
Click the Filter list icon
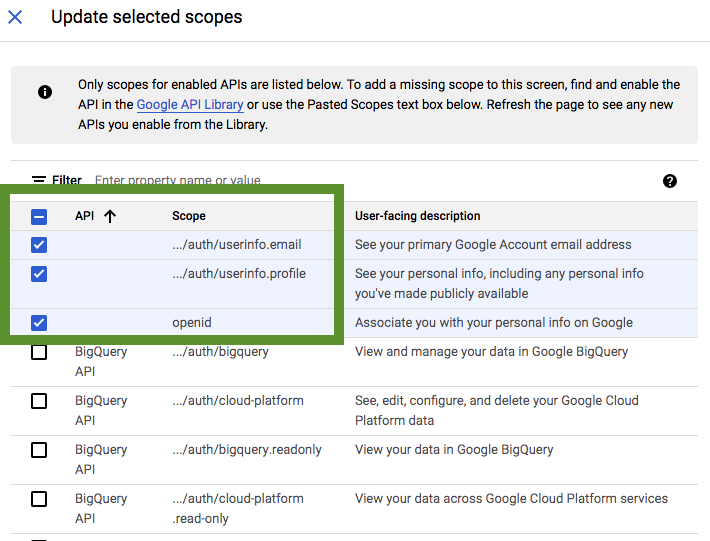(39, 180)
